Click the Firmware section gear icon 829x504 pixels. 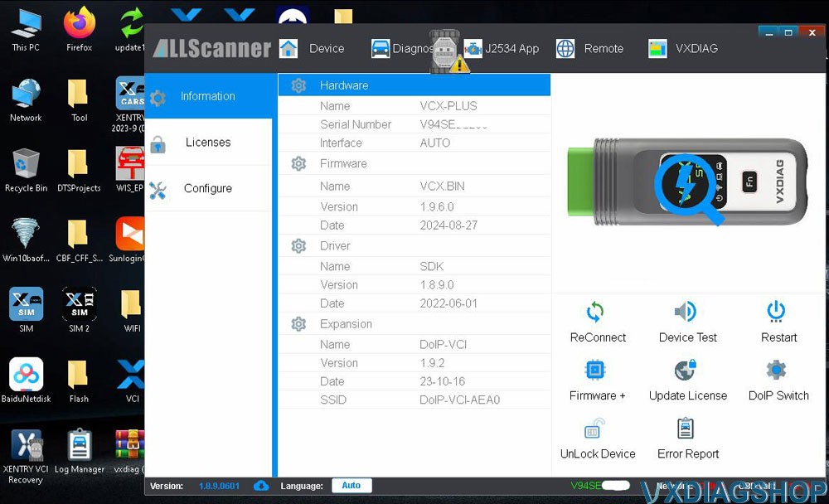(298, 163)
